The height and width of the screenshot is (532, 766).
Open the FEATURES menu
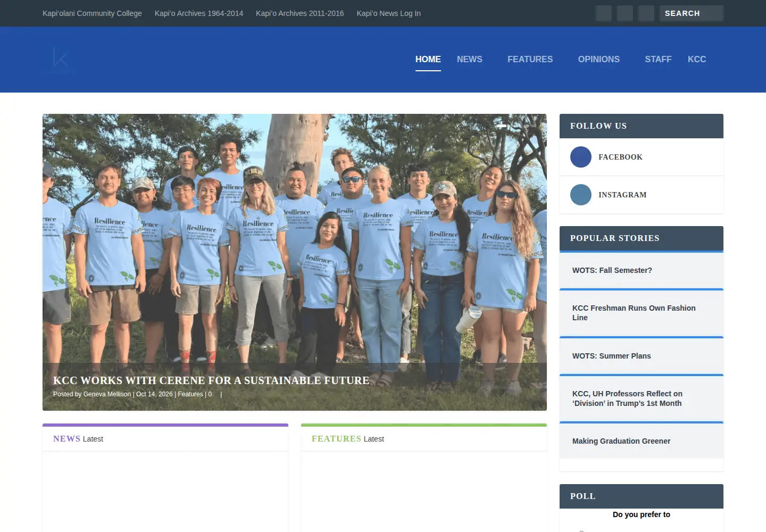pos(530,59)
